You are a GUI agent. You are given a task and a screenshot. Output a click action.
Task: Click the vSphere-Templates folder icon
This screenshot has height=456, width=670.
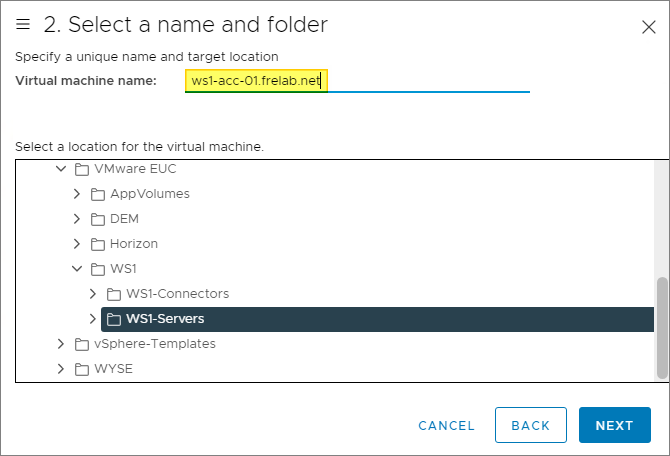tap(82, 344)
